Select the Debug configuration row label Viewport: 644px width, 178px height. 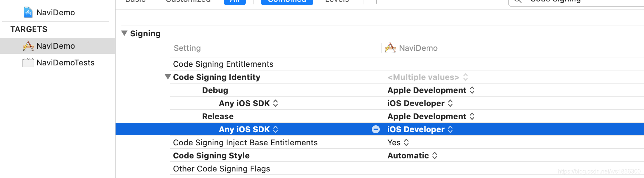tap(215, 90)
